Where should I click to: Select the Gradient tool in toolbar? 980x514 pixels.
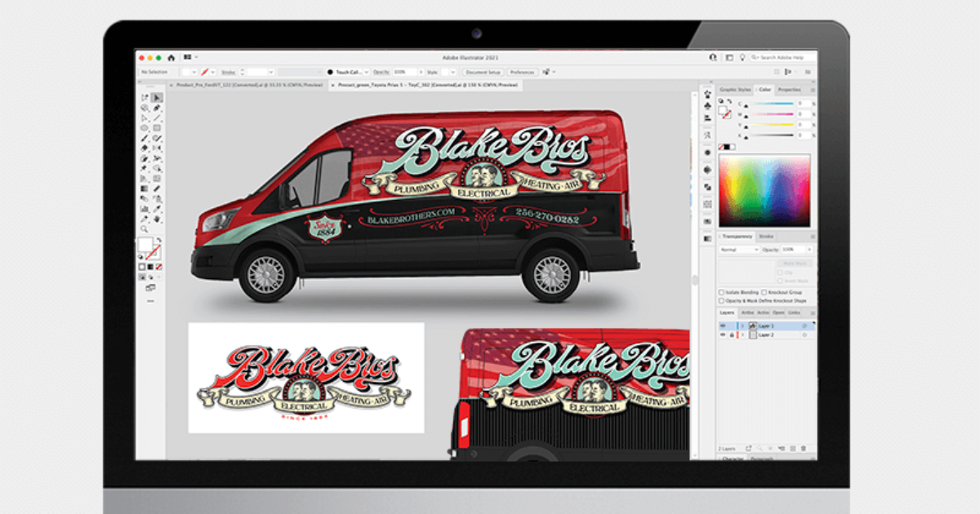(145, 188)
